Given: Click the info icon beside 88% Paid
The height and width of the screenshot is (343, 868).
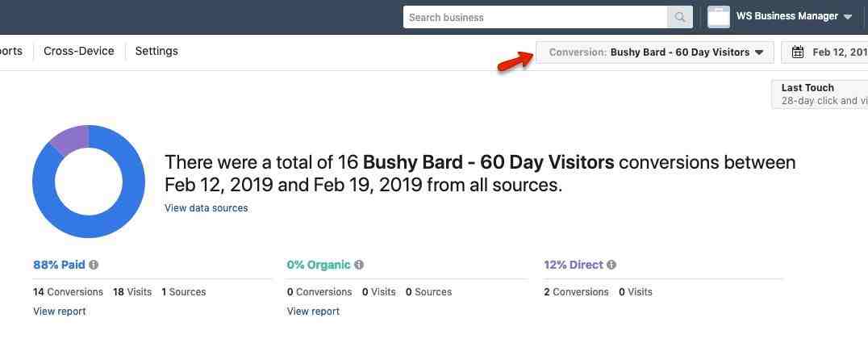Looking at the screenshot, I should coord(94,265).
